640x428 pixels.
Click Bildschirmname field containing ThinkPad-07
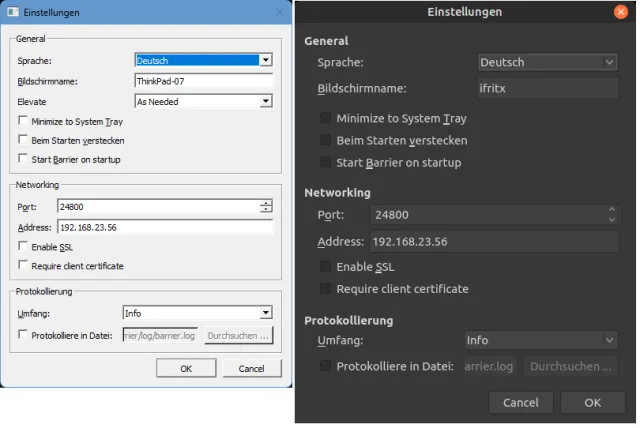[x=203, y=81]
